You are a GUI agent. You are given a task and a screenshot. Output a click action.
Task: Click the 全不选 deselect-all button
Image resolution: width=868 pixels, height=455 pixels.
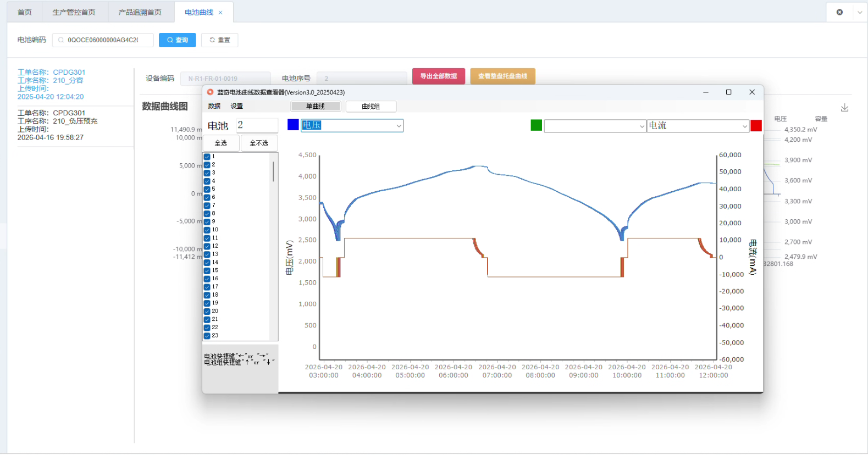[x=259, y=143]
